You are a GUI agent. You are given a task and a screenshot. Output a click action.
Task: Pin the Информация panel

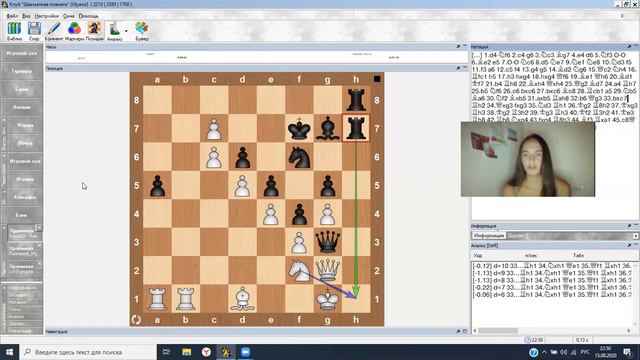coord(629,226)
